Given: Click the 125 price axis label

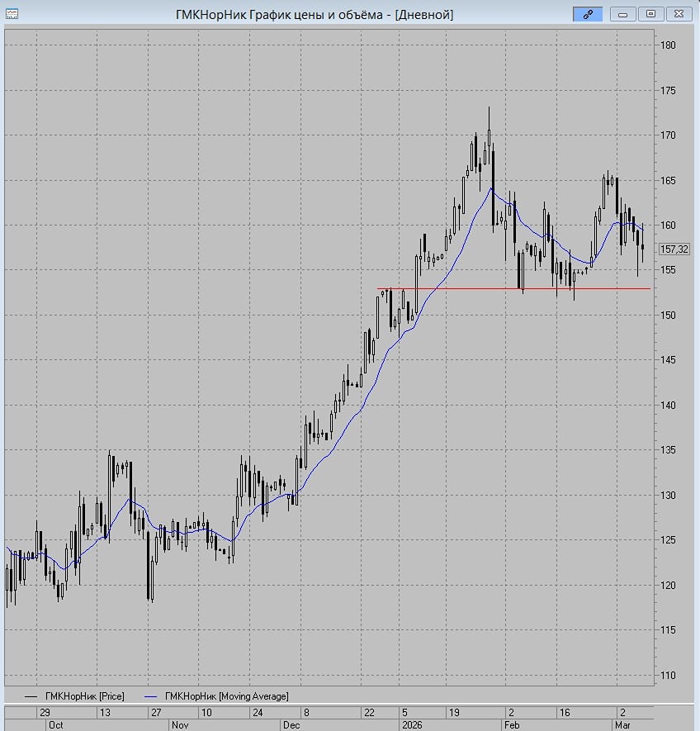Looking at the screenshot, I should point(668,540).
